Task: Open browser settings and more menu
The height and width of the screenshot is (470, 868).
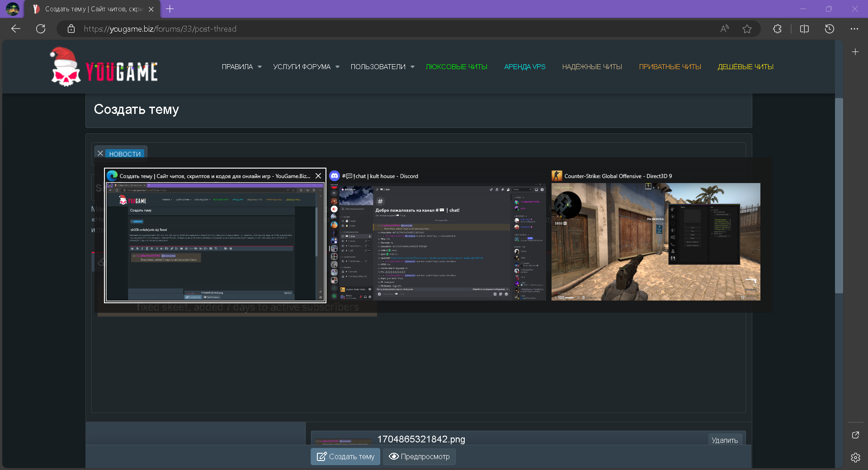Action: [x=854, y=29]
